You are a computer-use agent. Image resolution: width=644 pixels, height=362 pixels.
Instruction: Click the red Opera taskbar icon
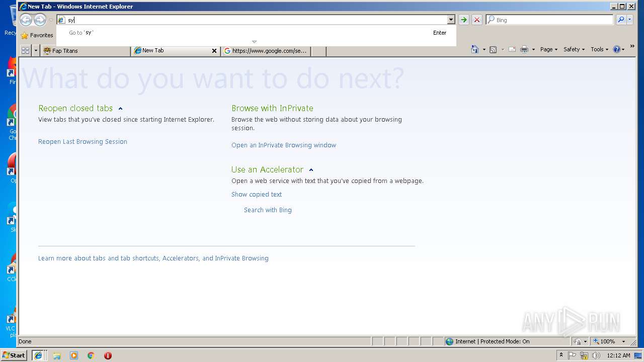click(108, 355)
